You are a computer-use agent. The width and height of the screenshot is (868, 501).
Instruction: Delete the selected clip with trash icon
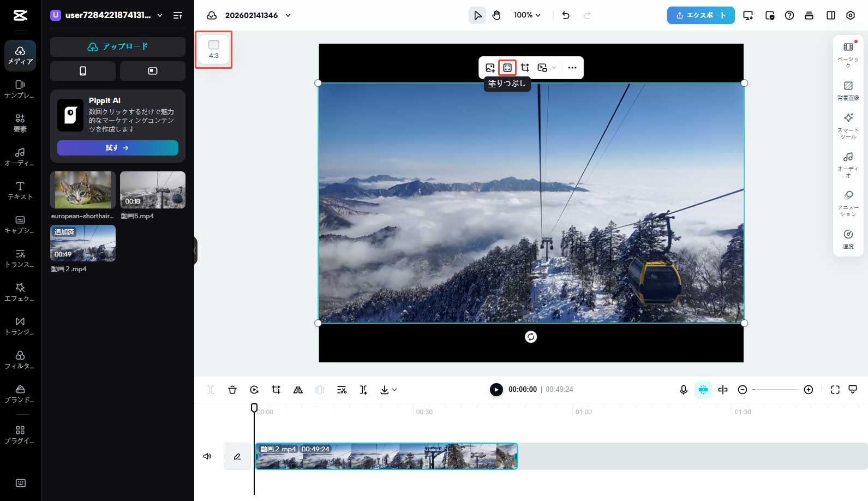[232, 390]
